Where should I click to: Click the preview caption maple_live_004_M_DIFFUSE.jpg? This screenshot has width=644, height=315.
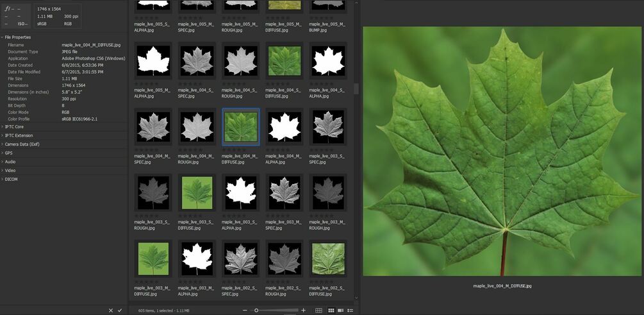[502, 285]
